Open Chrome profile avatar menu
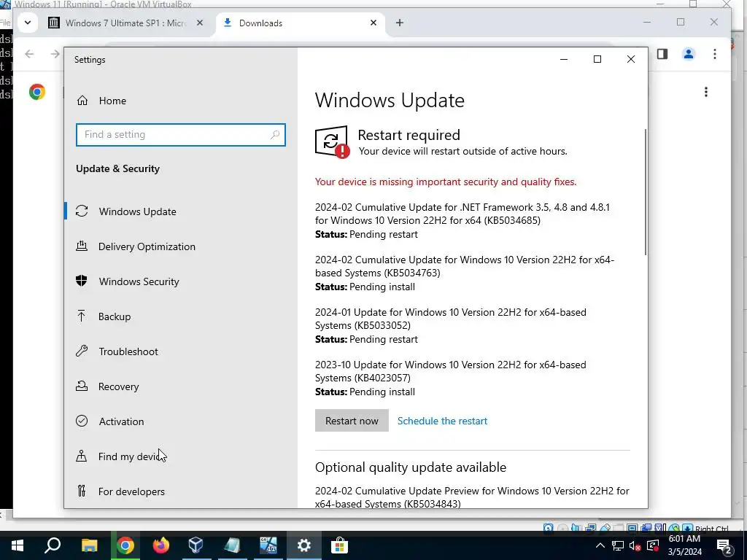 pyautogui.click(x=689, y=54)
